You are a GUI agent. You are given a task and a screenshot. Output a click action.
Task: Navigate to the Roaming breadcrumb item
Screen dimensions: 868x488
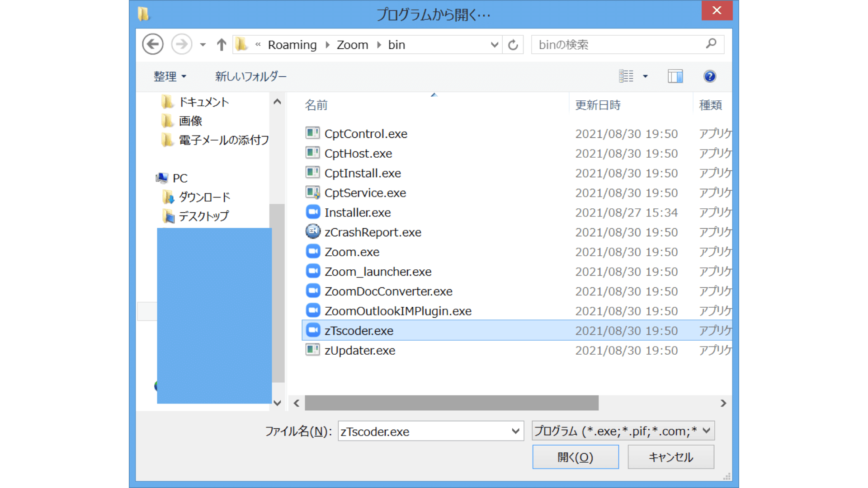292,44
